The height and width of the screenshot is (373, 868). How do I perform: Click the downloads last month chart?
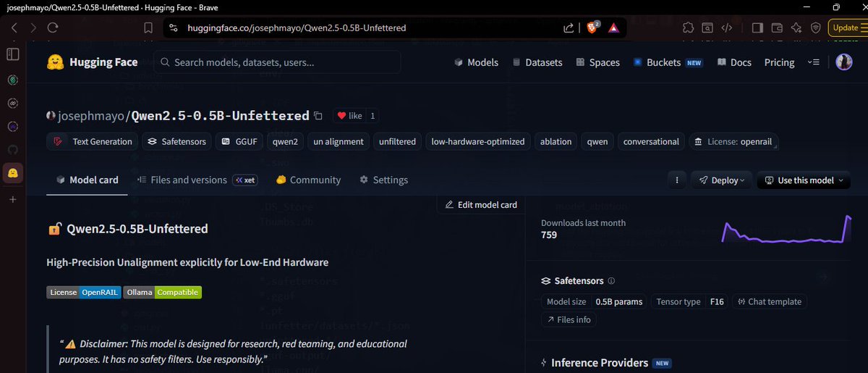(786, 229)
